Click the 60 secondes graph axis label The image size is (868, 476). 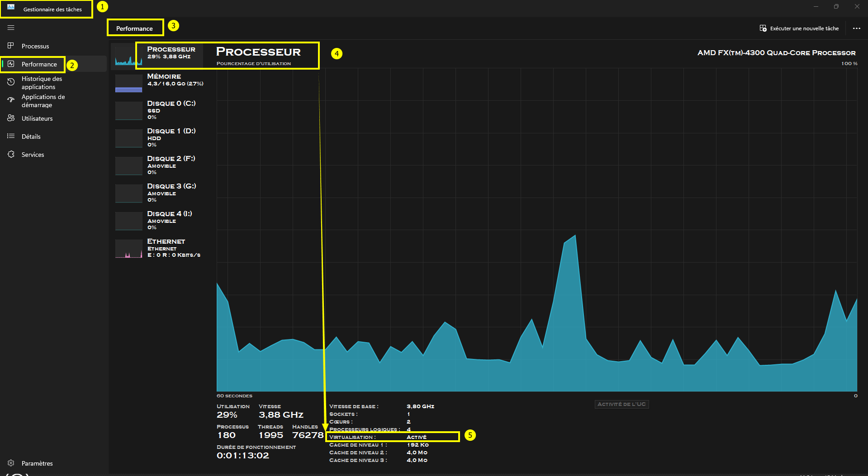234,396
